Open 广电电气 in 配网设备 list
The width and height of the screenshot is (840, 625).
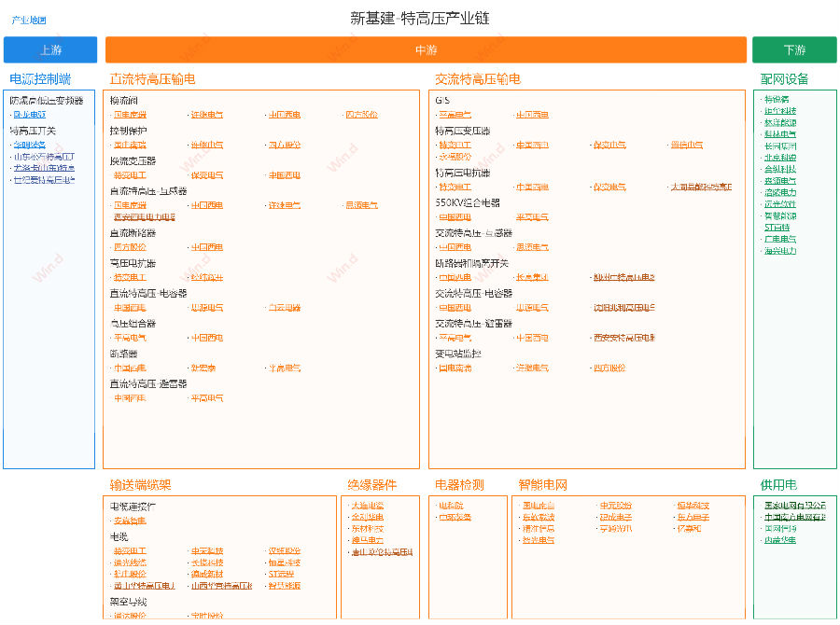pyautogui.click(x=780, y=239)
